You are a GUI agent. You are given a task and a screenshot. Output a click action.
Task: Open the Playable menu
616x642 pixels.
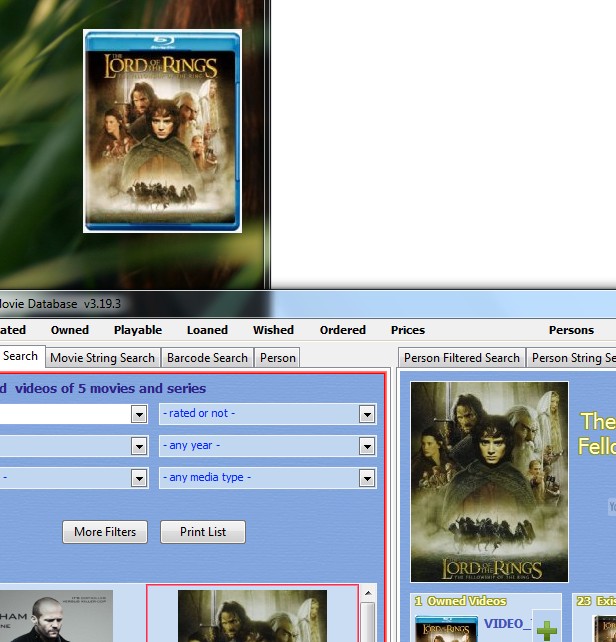click(x=138, y=330)
